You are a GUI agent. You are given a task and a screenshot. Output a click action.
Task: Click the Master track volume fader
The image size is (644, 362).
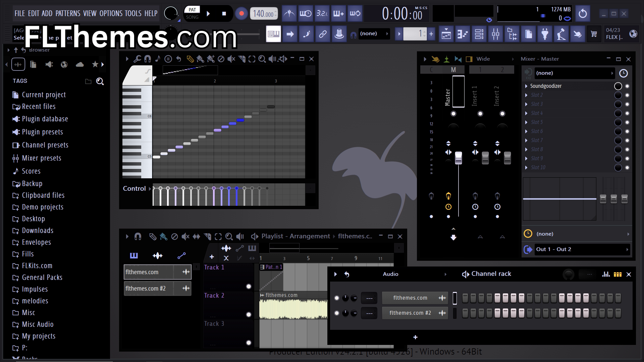[458, 158]
